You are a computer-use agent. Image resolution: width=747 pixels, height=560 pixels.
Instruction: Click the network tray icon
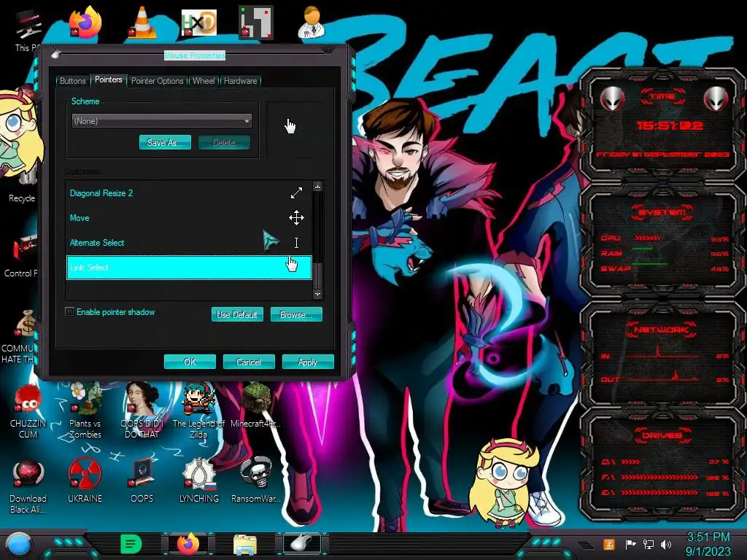point(649,544)
